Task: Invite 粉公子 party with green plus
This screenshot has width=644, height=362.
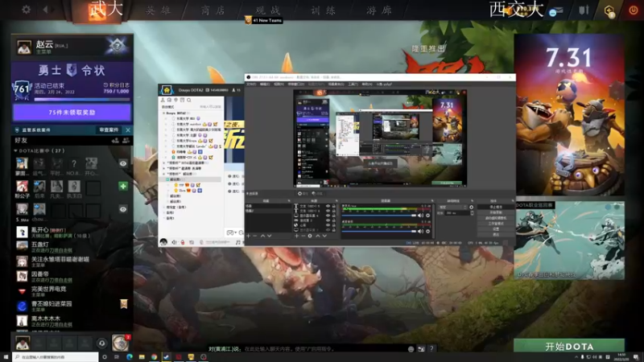Action: click(x=123, y=186)
